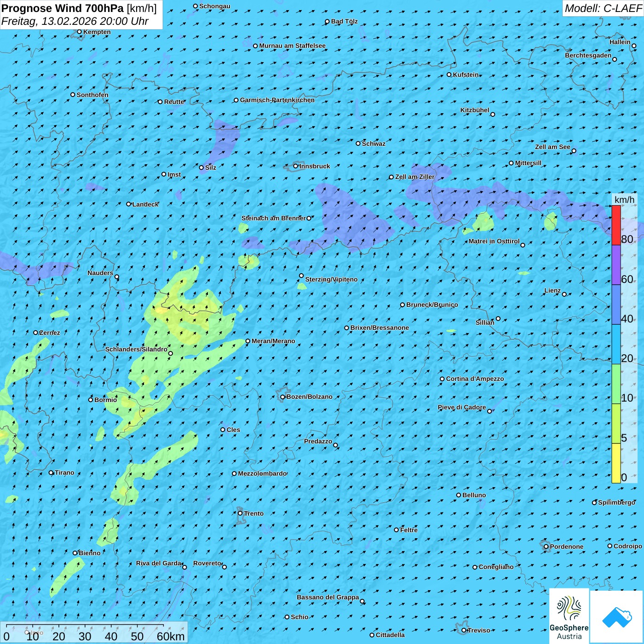Click the Freitag, 13.02.2026 20:00 Uhr date

75,21
